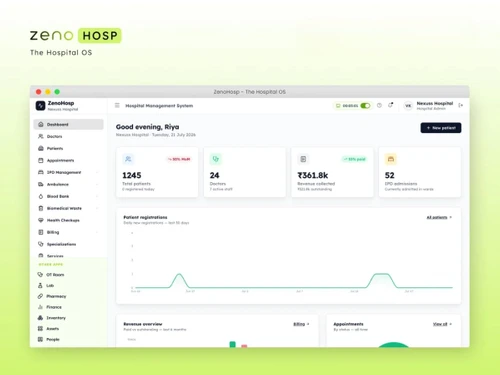Image resolution: width=500 pixels, height=375 pixels.
Task: Click the ₹361.8k revenue value
Action: click(313, 175)
